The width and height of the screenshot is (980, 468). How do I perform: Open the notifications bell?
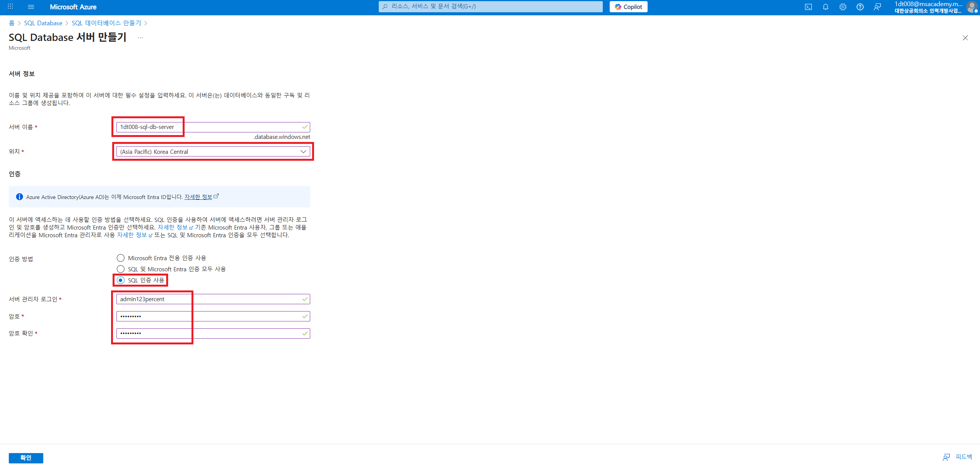pos(825,7)
